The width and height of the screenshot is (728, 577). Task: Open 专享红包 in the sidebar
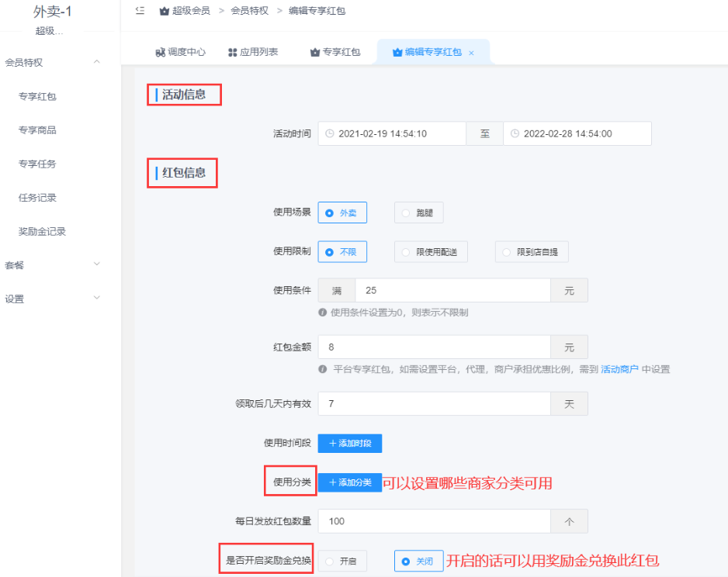tap(37, 96)
